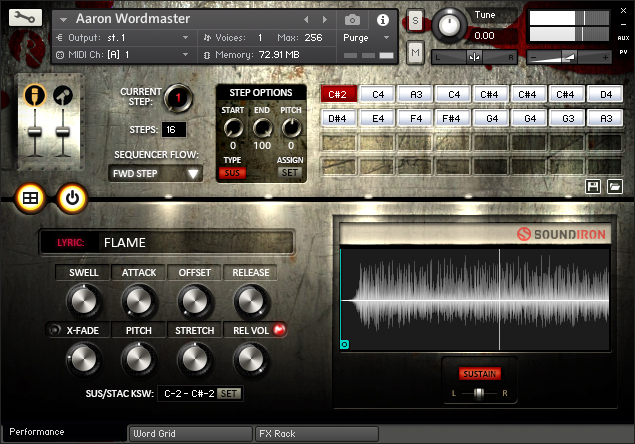Click the ASSIGN SET button
The image size is (635, 444).
(290, 173)
